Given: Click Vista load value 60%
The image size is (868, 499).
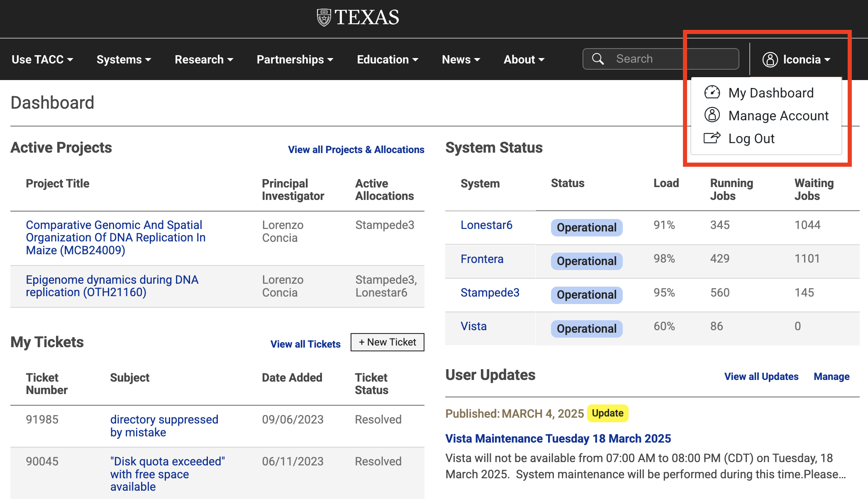Looking at the screenshot, I should (664, 326).
